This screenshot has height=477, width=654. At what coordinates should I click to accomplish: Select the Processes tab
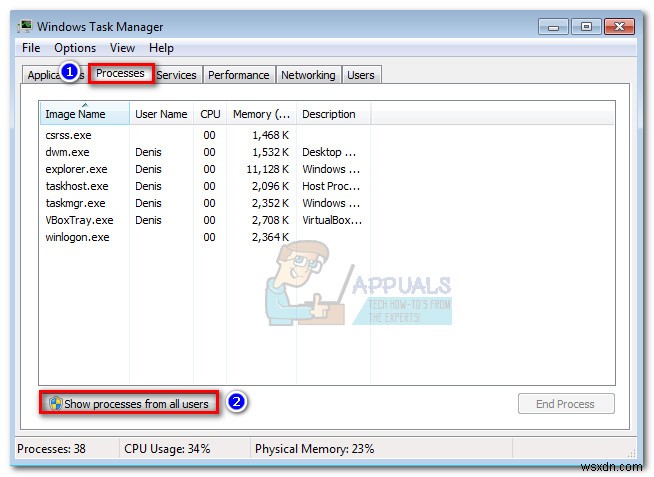click(x=121, y=73)
